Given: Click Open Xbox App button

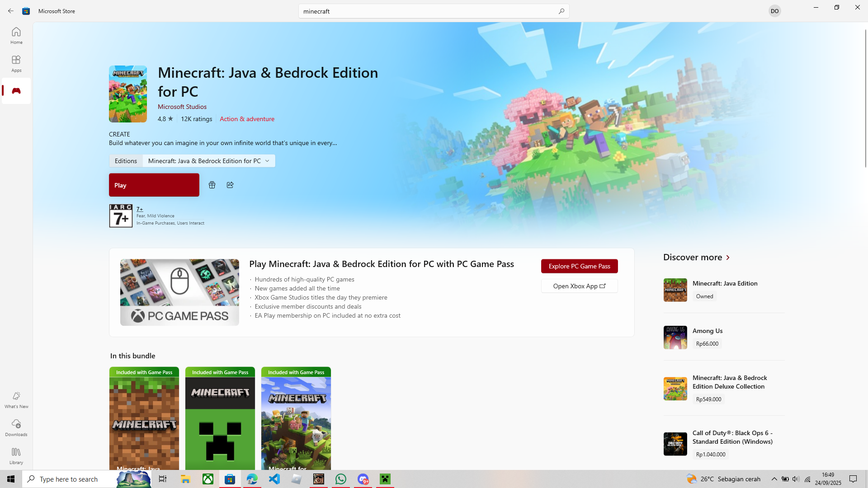Looking at the screenshot, I should click(x=580, y=286).
